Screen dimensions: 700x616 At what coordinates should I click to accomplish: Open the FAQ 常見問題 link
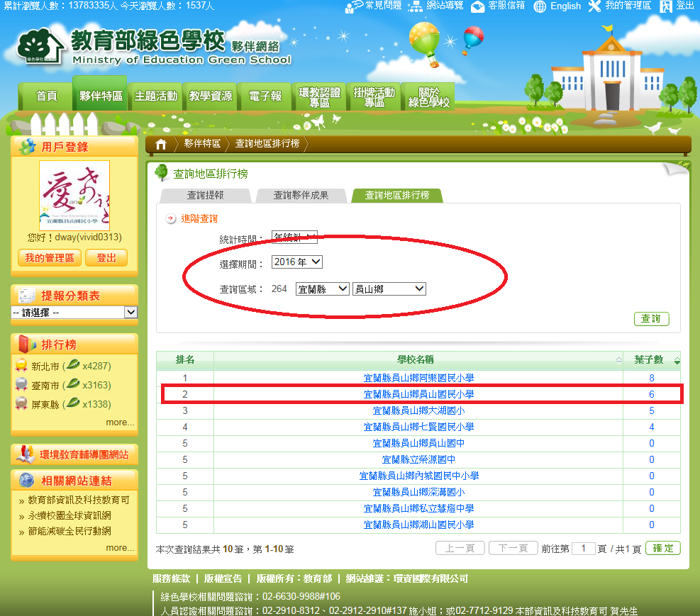[383, 6]
